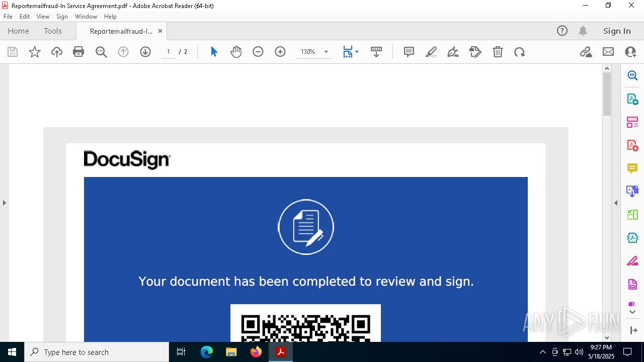Screen dimensions: 644x362
Task: Upload the file to cloud storage
Action: tap(57, 52)
